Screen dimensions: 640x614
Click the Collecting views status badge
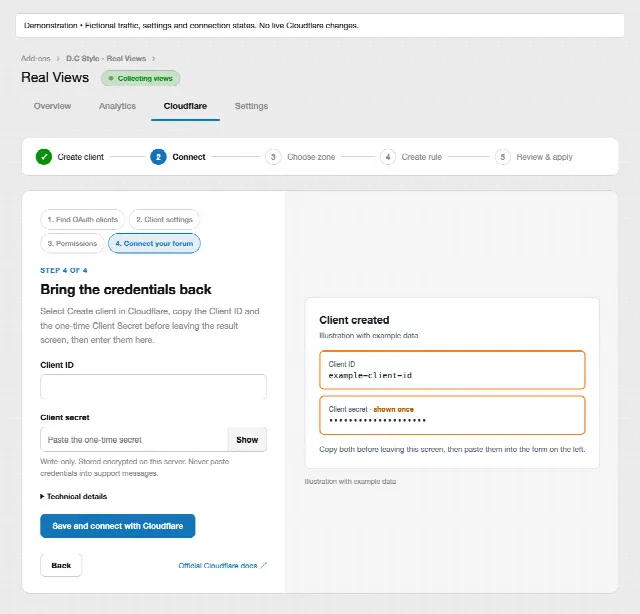click(x=140, y=78)
